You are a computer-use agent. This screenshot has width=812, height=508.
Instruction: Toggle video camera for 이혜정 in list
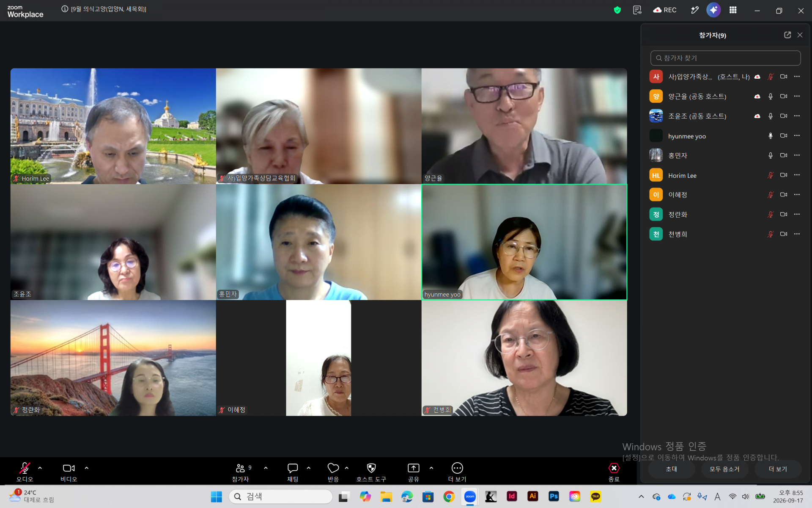point(784,195)
